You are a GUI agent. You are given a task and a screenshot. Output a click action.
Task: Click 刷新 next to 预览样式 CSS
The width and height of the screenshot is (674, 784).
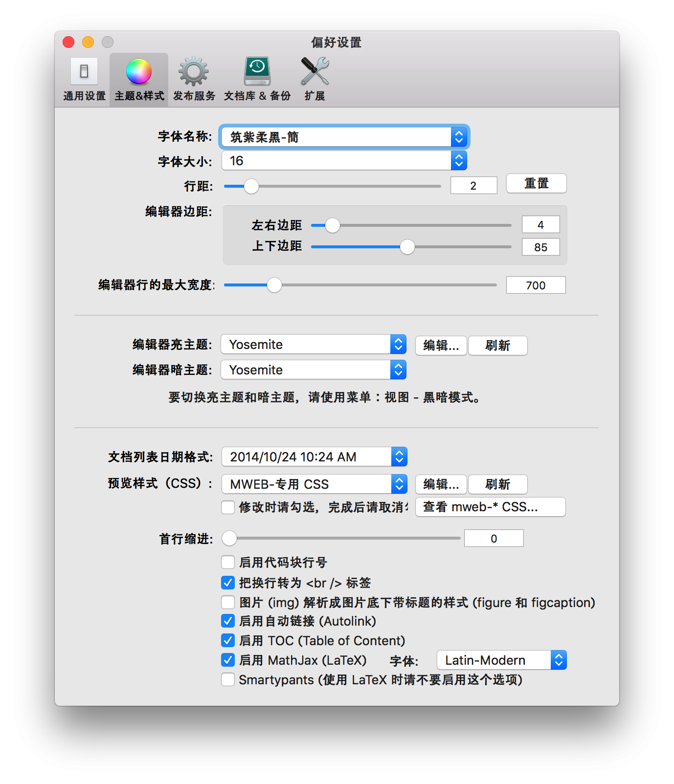tap(498, 484)
